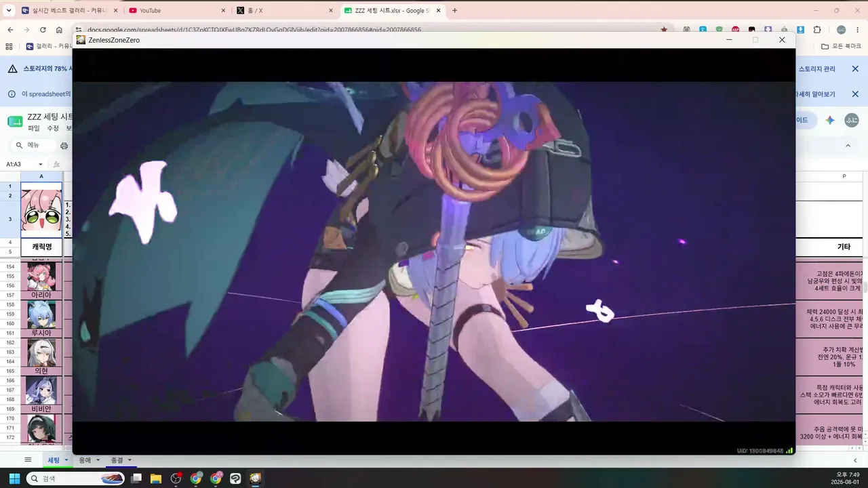Click the 자세히 알아보기 link
This screenshot has width=868, height=488.
click(816, 94)
